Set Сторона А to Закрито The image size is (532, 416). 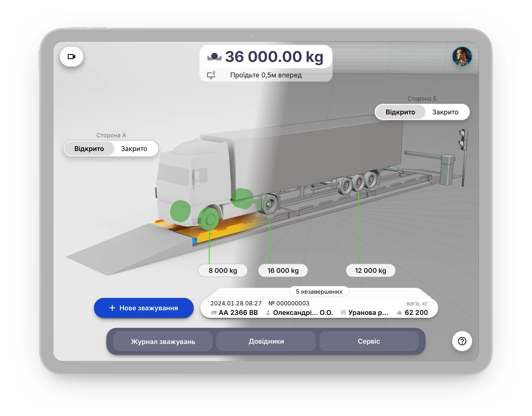pyautogui.click(x=134, y=149)
